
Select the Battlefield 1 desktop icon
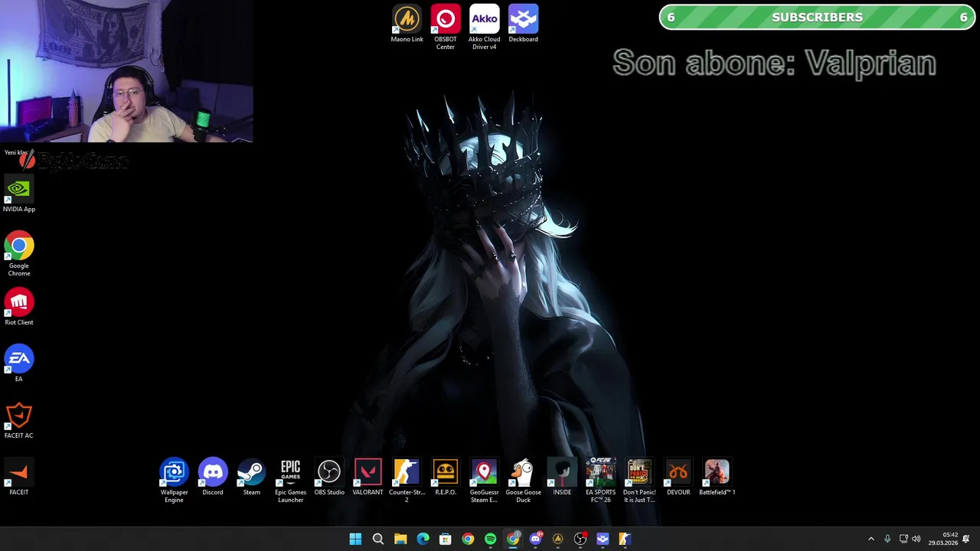(x=717, y=478)
